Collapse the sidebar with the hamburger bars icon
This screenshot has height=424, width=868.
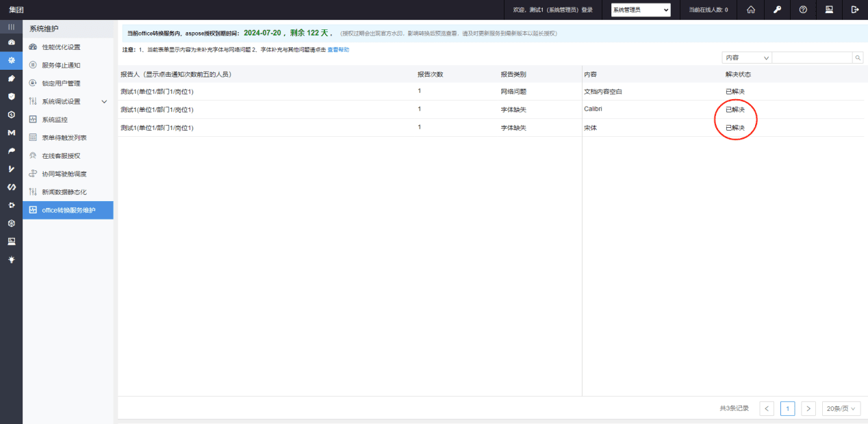point(11,27)
